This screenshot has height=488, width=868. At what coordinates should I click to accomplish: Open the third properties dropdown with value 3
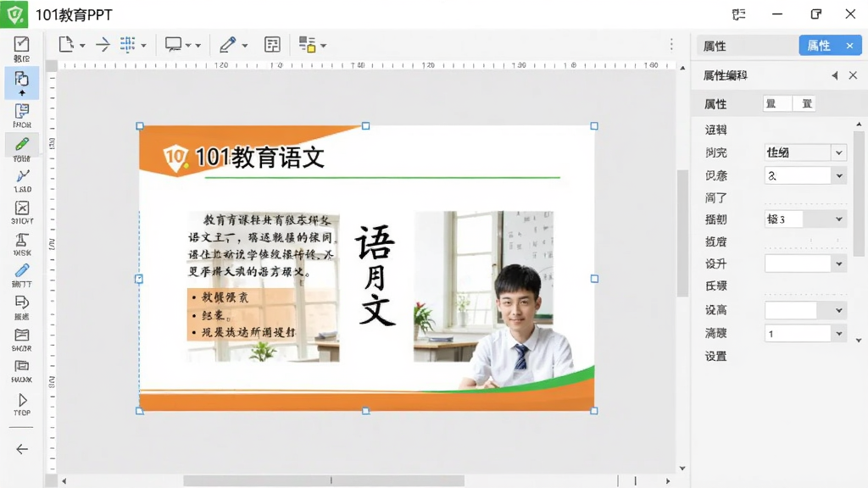pyautogui.click(x=805, y=219)
